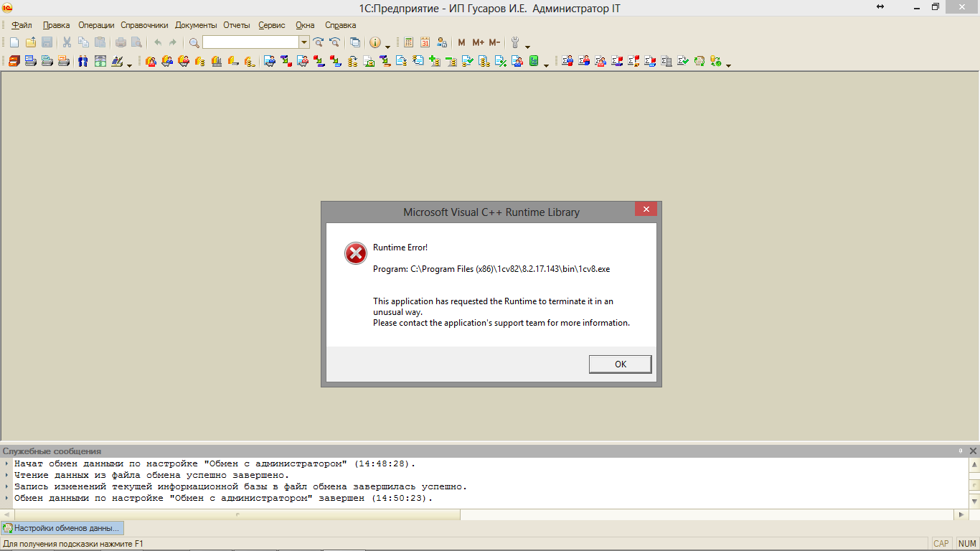Click the Copy icon in toolbar
Screen dimensions: 980x551
[83, 42]
